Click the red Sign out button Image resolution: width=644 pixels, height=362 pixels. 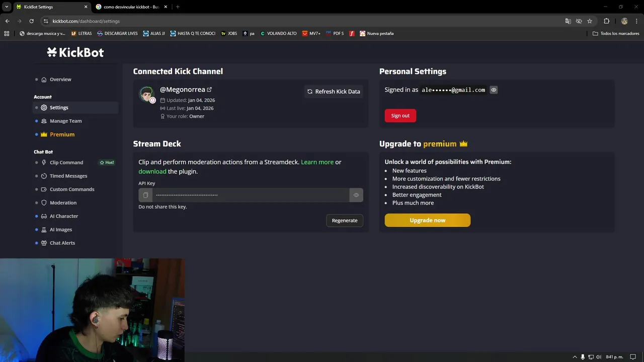400,116
